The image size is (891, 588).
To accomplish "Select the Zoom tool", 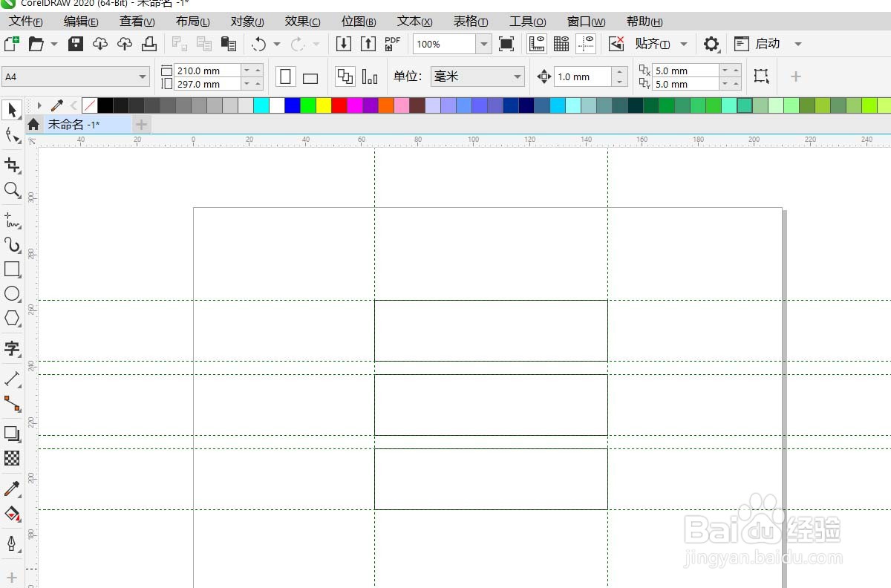I will pyautogui.click(x=12, y=190).
